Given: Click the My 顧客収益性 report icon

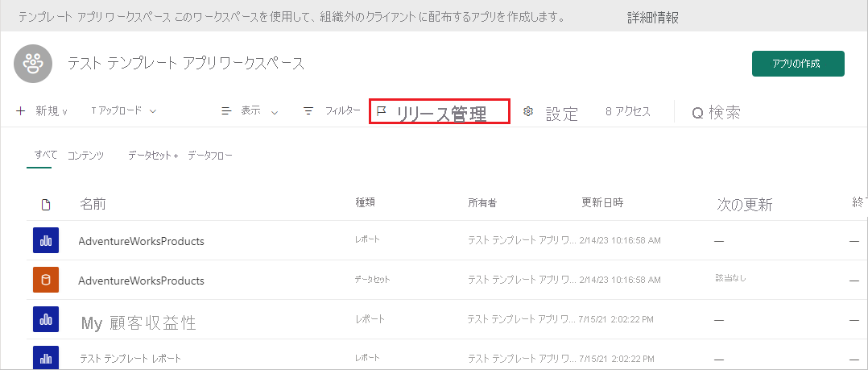Looking at the screenshot, I should (46, 319).
